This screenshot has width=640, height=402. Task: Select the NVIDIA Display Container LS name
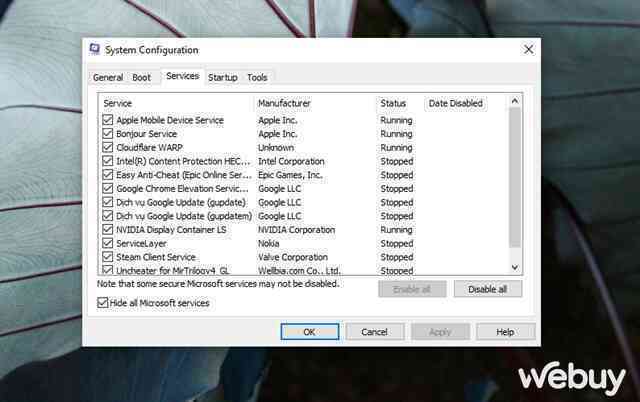[171, 230]
